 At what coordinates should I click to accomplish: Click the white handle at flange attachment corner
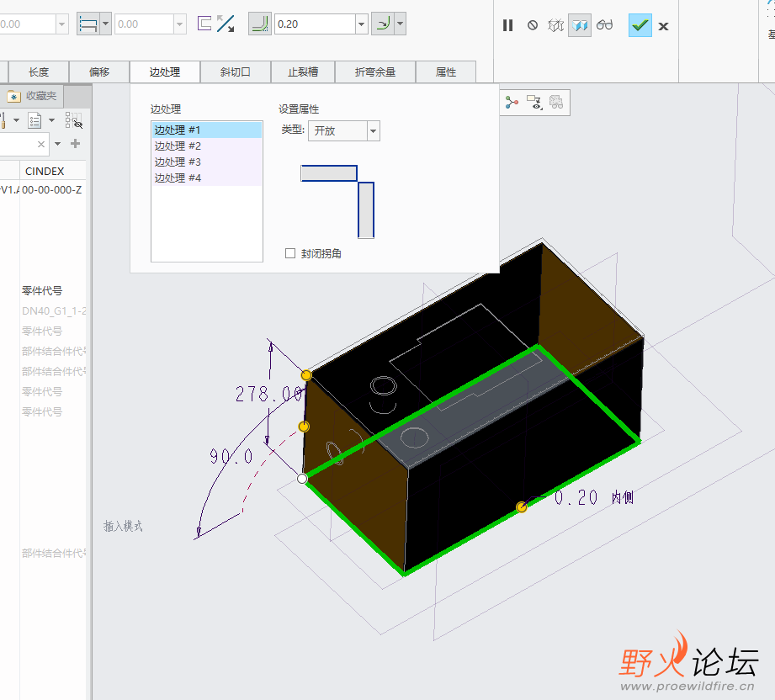[x=302, y=479]
